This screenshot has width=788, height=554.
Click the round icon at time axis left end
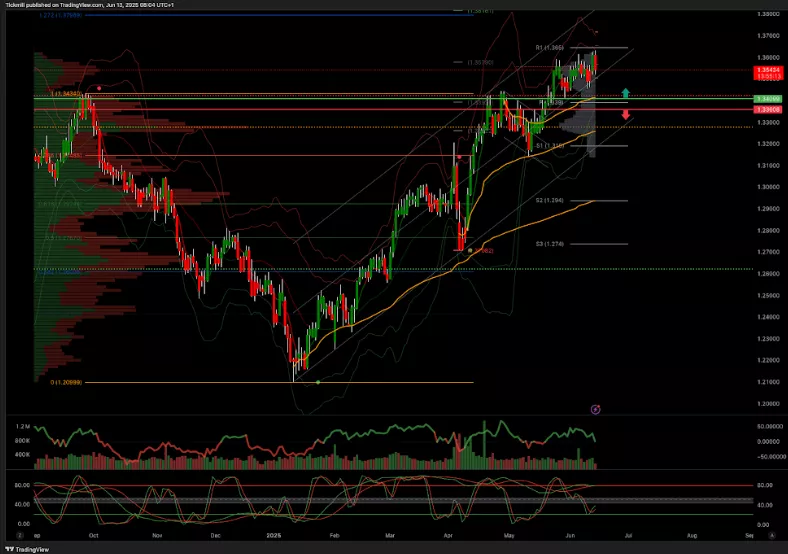(10, 536)
